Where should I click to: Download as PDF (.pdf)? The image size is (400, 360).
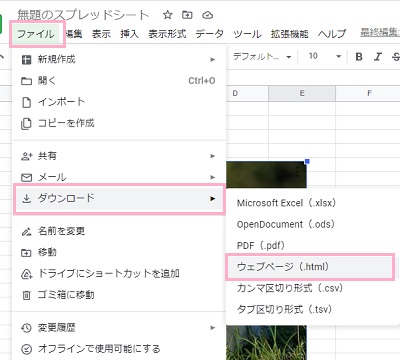coord(312,246)
